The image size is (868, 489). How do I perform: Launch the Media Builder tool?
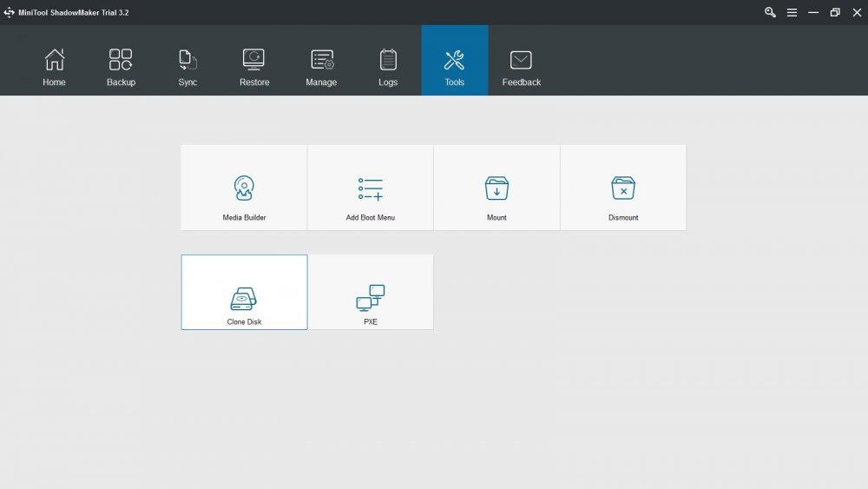tap(244, 188)
